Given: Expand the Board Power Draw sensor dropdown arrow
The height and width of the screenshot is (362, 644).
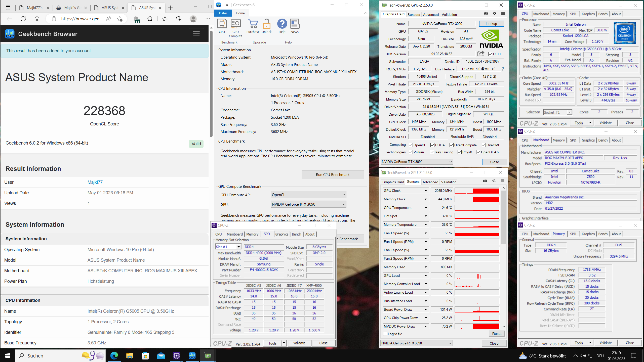Looking at the screenshot, I should (x=426, y=309).
